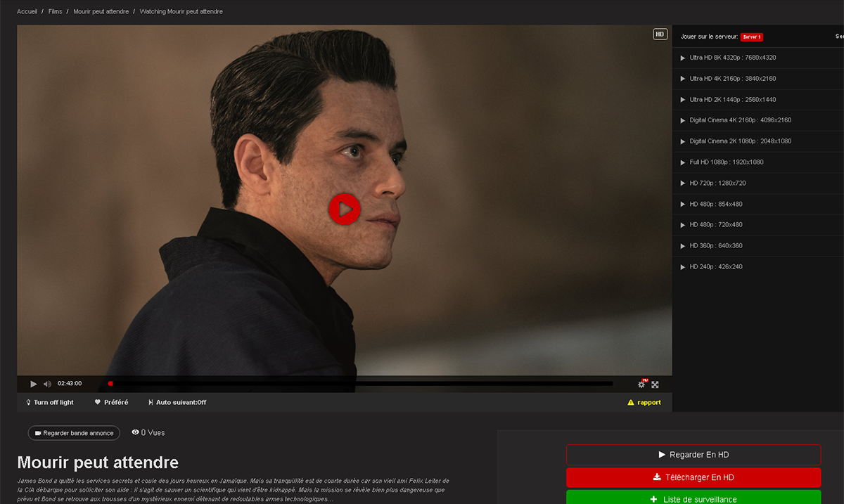This screenshot has width=844, height=504.
Task: Open player settings gear icon
Action: [x=641, y=384]
